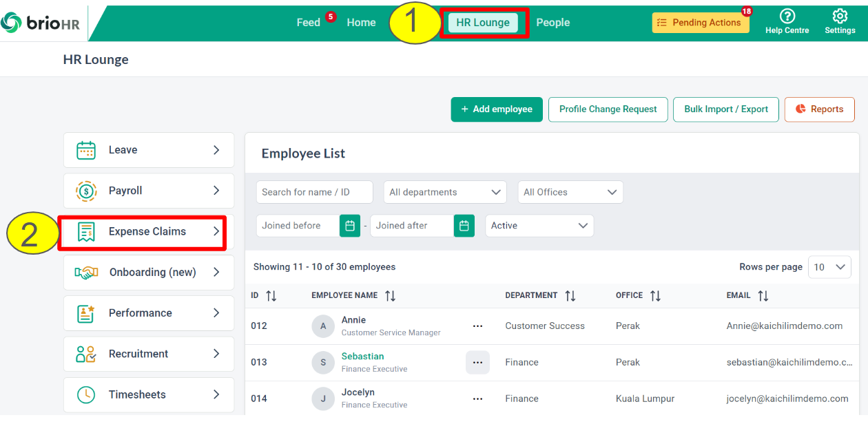Click Annie's avatar circle
The image size is (868, 424).
click(323, 326)
